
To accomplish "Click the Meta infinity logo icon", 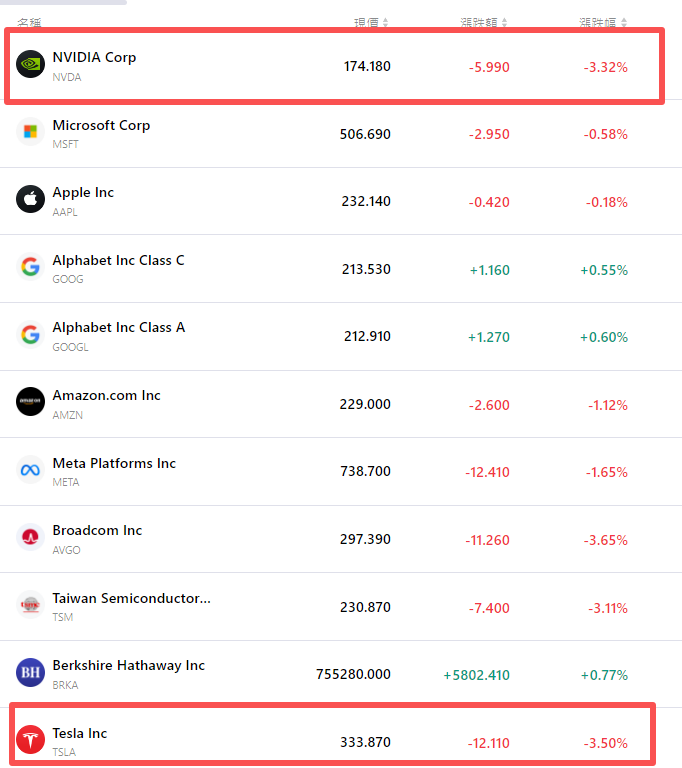I will click(x=31, y=470).
